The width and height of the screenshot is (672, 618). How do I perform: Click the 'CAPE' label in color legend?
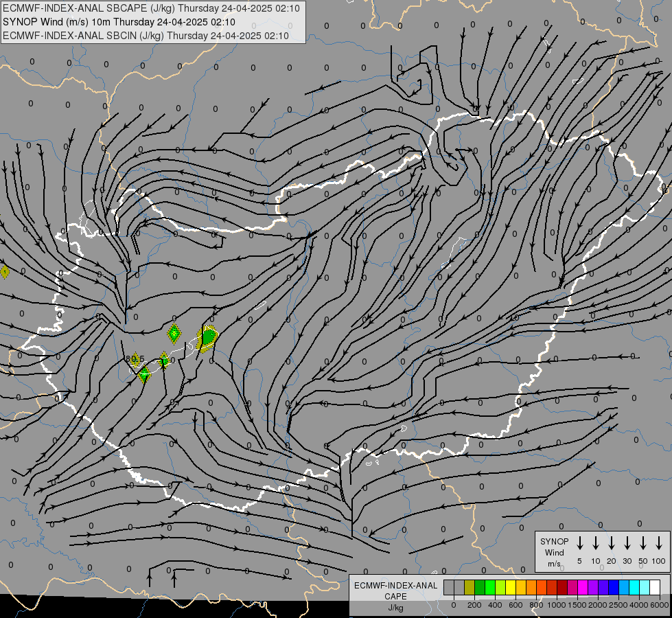[x=395, y=597]
